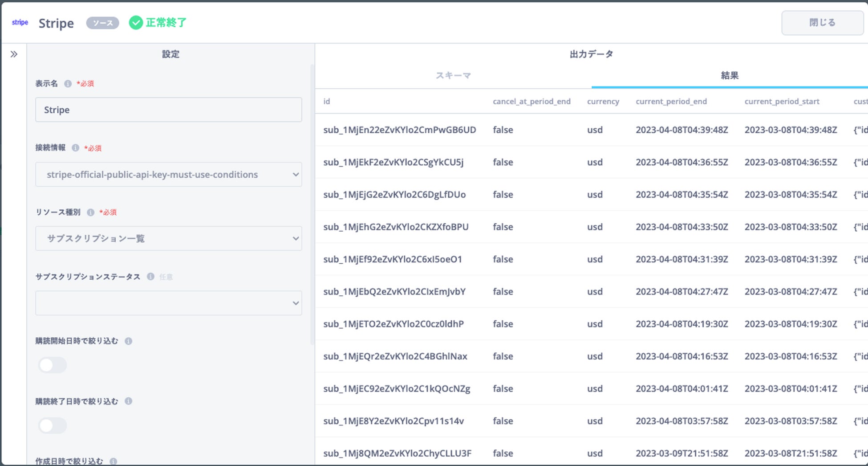Screen dimensions: 868x466
Task: Click the Stripe logo icon
Action: pos(20,23)
